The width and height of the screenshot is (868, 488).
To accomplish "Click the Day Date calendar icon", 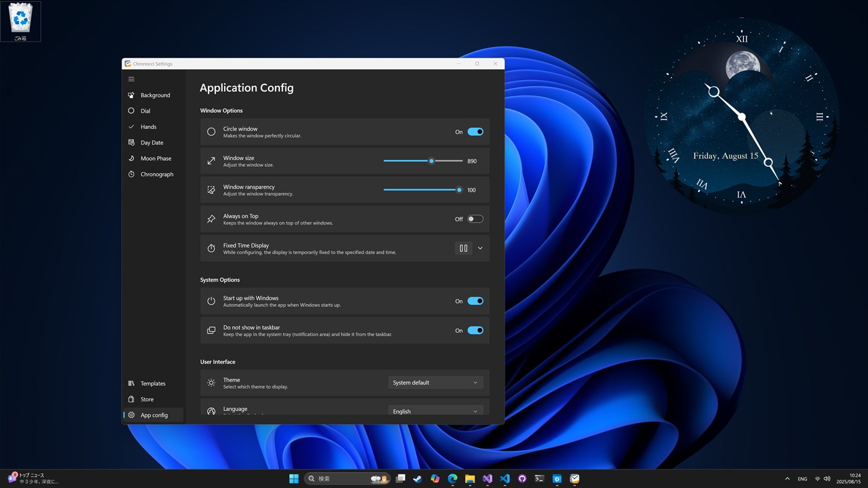I will 132,143.
